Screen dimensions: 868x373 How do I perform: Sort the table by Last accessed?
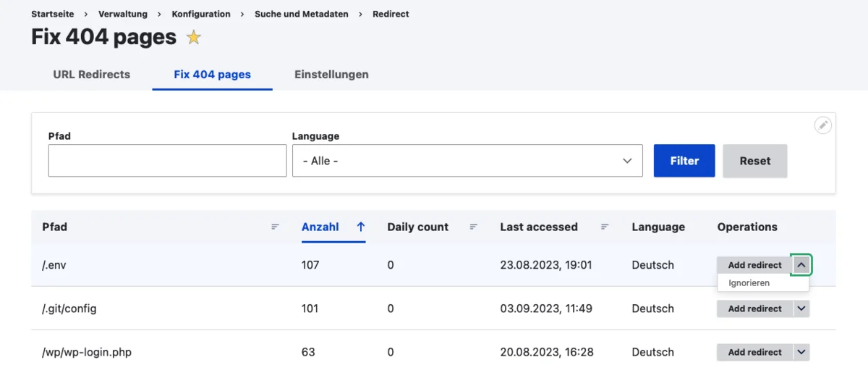[x=539, y=227]
